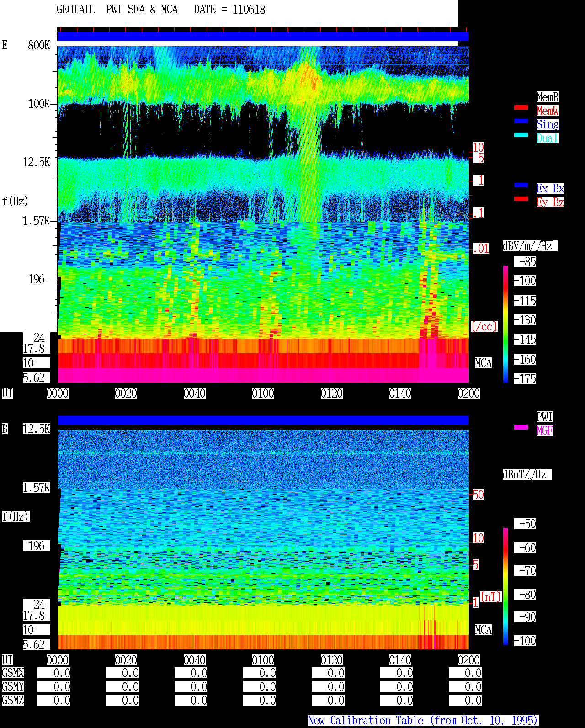
Task: Click the cyan Dual legend swatch
Action: pos(521,135)
